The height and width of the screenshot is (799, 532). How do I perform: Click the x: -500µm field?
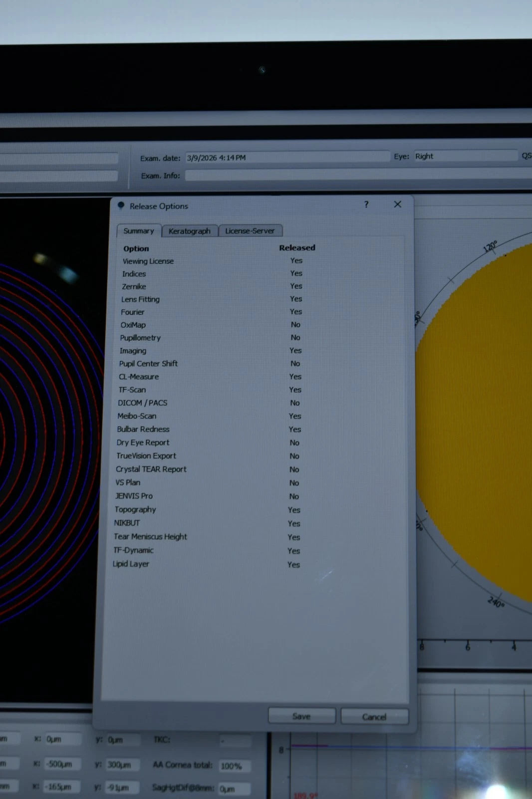62,764
